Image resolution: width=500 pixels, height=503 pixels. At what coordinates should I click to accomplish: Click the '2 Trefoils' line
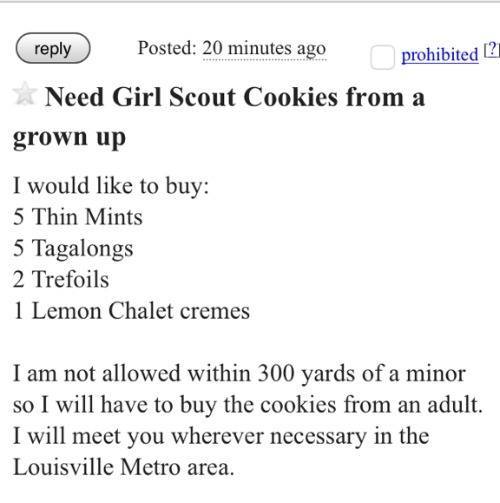(61, 279)
